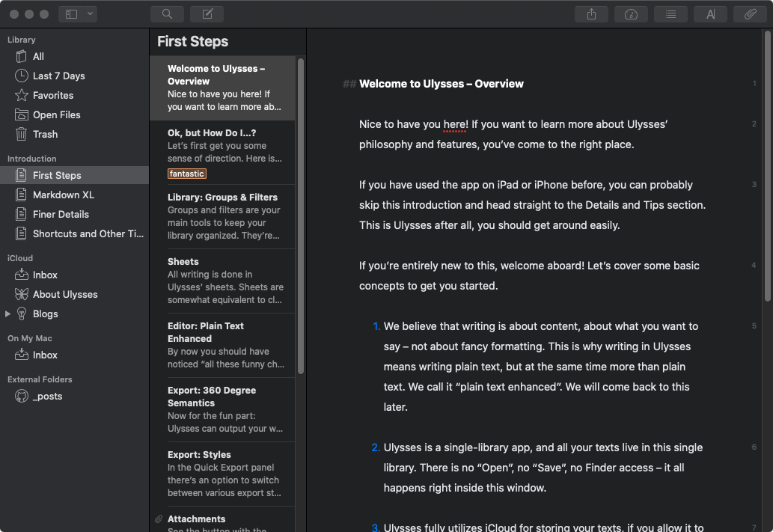Open the Export: Styles sheet
Viewport: 773px width, 532px height.
coord(222,474)
